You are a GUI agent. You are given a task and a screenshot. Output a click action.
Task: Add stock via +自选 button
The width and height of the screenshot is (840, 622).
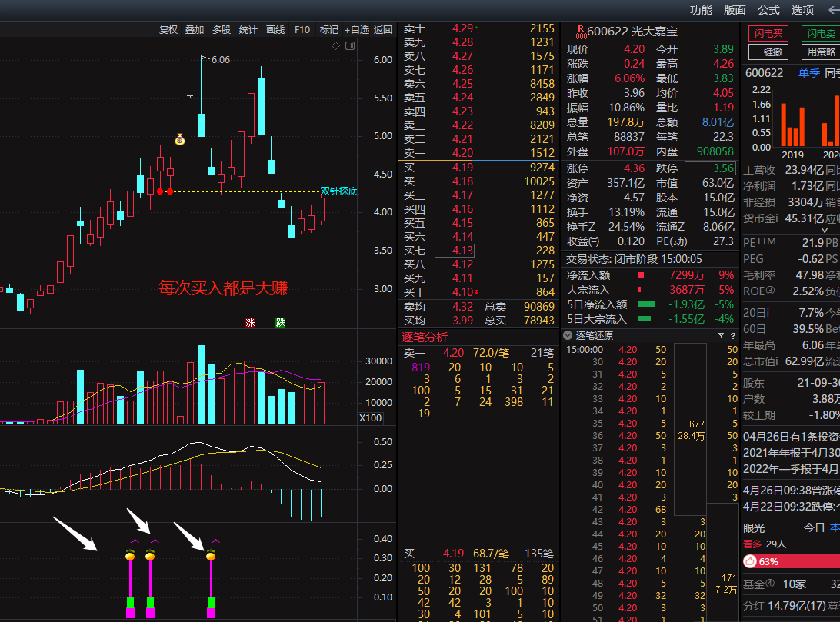pyautogui.click(x=357, y=29)
